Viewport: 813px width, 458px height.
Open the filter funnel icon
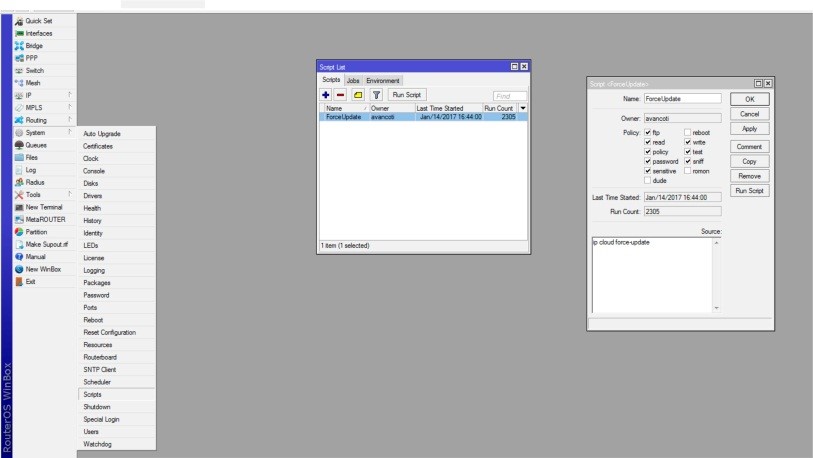[x=375, y=95]
